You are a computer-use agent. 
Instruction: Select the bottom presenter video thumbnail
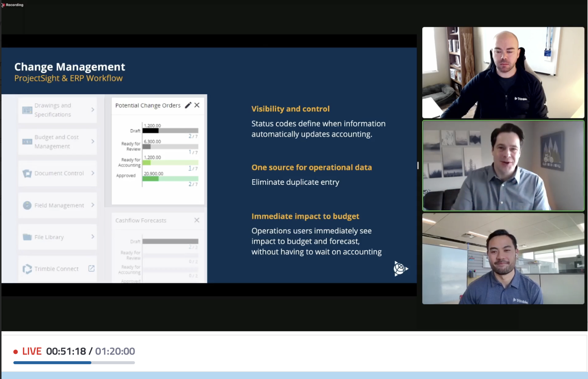tap(503, 259)
